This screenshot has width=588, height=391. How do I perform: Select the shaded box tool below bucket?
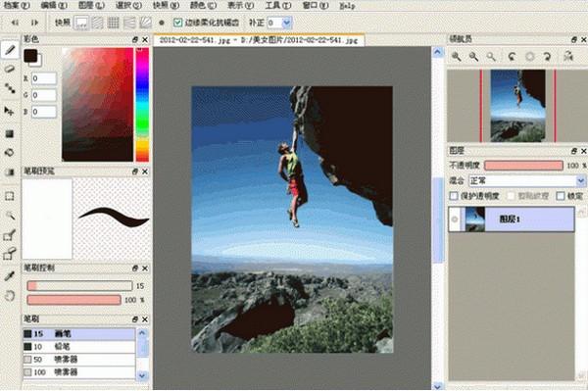10,171
